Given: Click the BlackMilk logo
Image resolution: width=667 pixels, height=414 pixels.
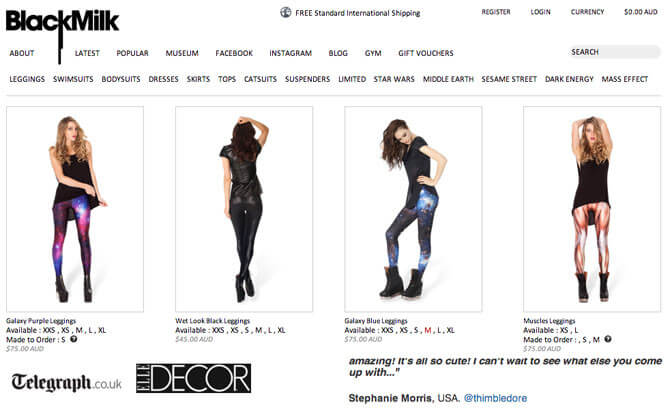Looking at the screenshot, I should click(x=62, y=22).
